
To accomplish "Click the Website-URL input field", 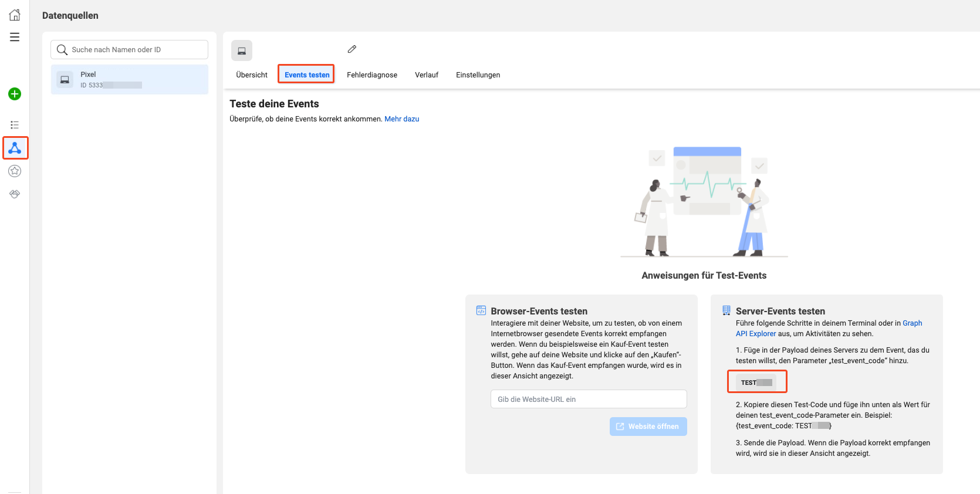I will tap(589, 399).
